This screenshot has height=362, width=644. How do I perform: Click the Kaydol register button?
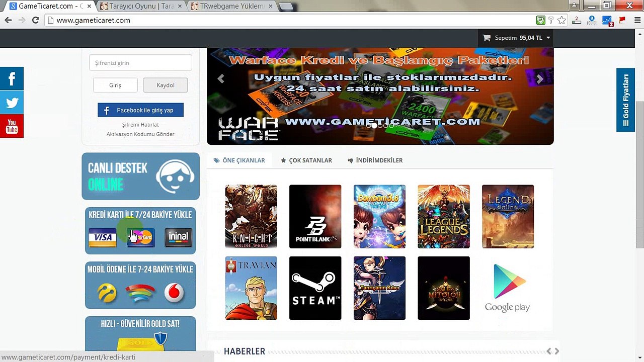166,85
